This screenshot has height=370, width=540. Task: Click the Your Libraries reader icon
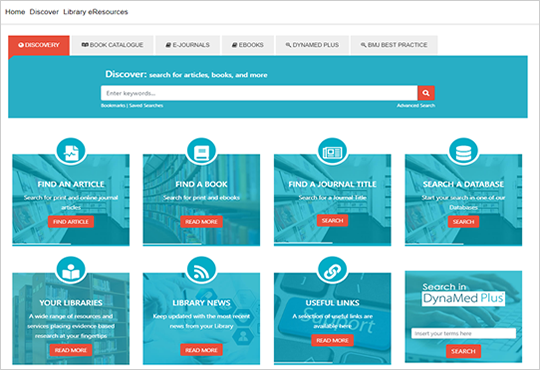[71, 270]
